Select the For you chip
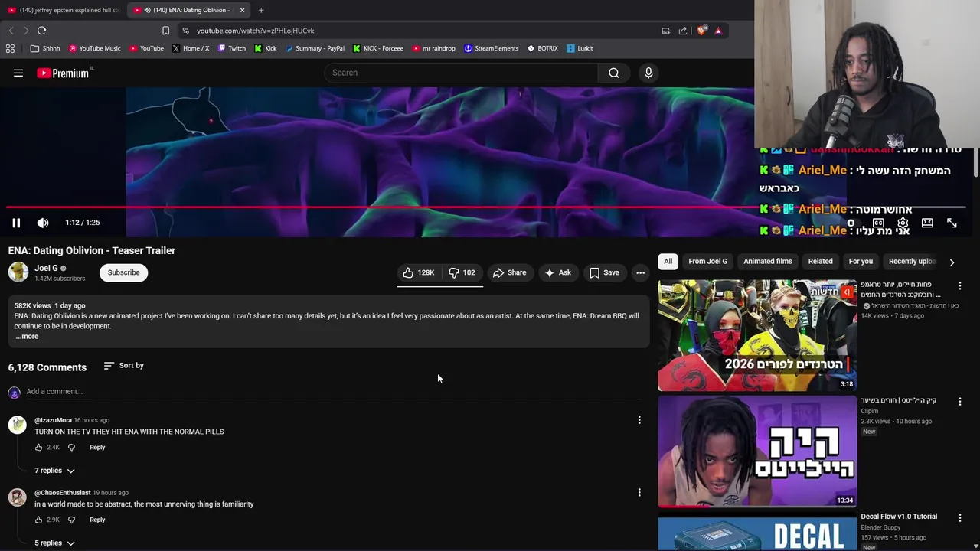Viewport: 980px width, 551px height. 861,262
